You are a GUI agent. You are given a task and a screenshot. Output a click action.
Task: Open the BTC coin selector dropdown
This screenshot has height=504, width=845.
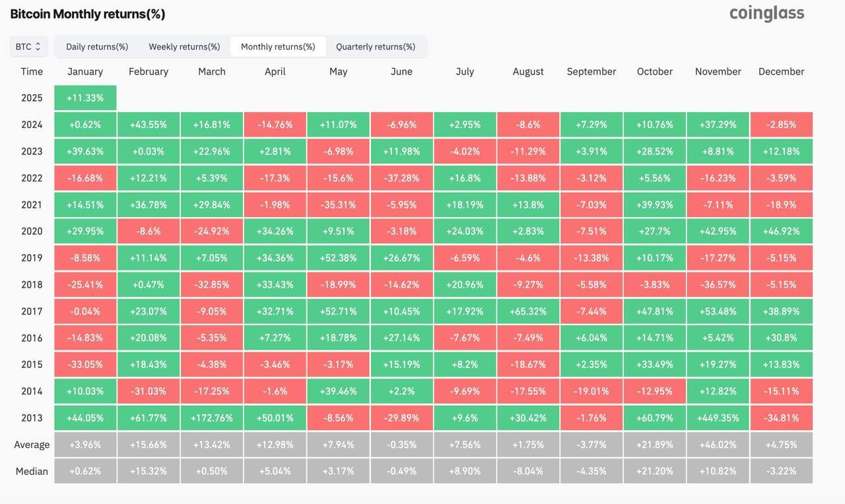(28, 47)
